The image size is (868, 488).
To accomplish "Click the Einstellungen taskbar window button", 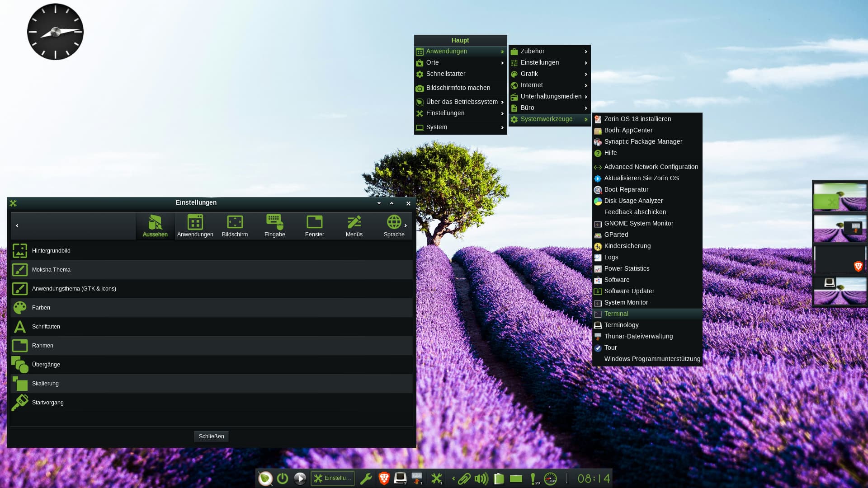I will tap(332, 479).
